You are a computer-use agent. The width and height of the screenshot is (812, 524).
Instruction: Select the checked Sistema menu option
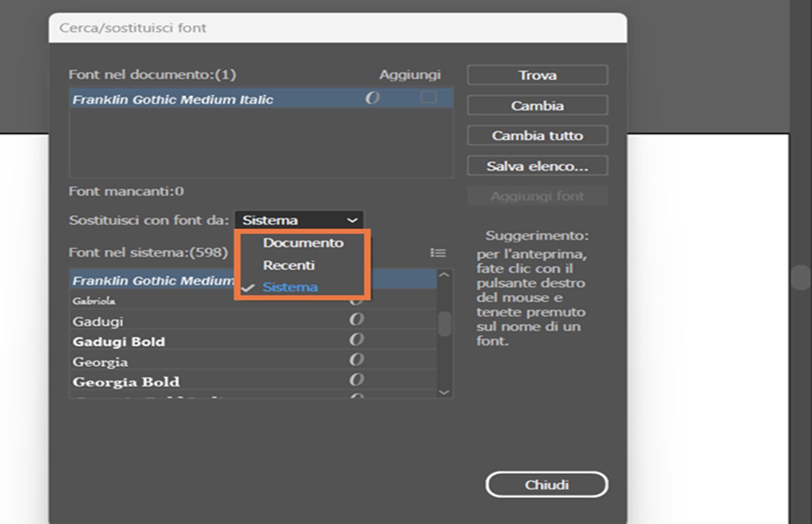point(290,287)
